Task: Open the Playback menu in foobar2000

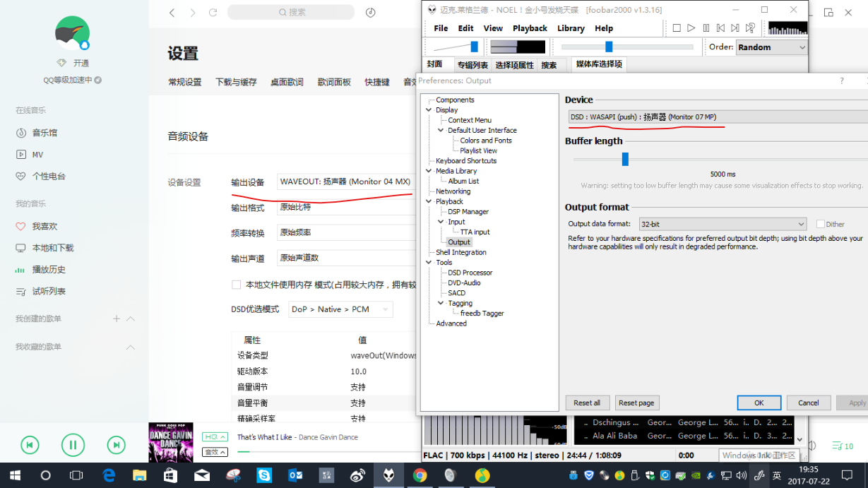Action: click(x=530, y=28)
